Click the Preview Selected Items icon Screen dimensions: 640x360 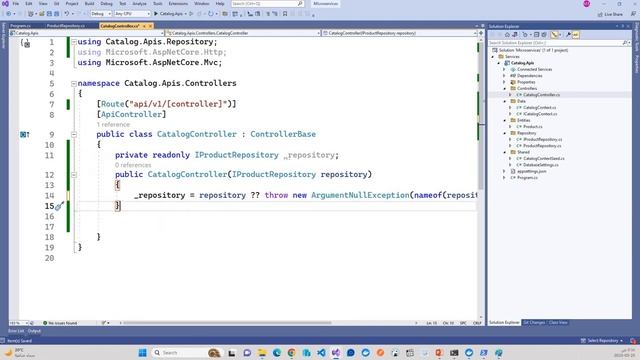576,35
